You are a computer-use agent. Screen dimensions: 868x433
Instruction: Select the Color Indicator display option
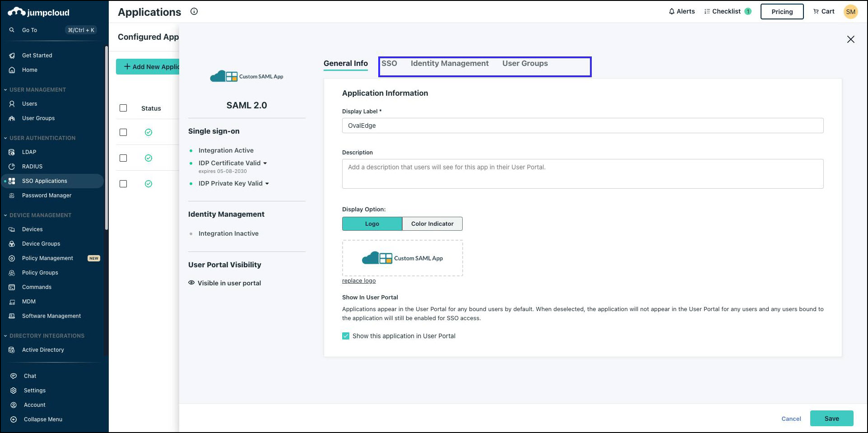click(x=432, y=223)
